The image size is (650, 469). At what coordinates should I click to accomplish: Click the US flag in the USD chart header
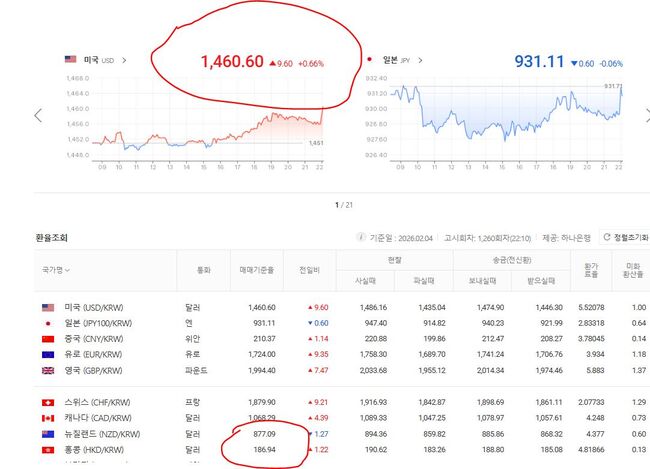(70, 60)
